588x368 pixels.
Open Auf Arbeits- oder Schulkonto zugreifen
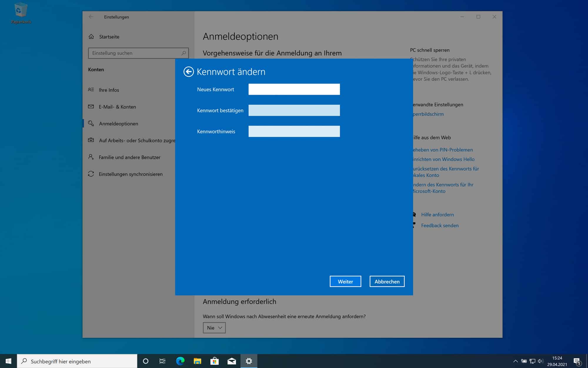coord(131,140)
